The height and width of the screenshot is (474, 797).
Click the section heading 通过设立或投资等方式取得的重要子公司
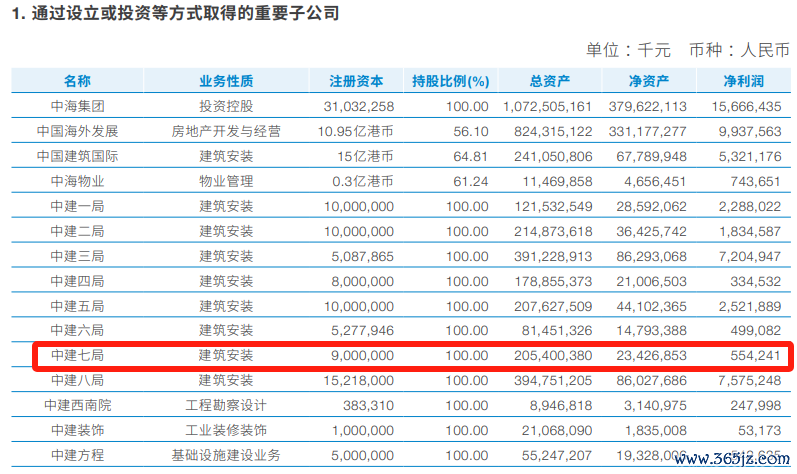point(185,13)
